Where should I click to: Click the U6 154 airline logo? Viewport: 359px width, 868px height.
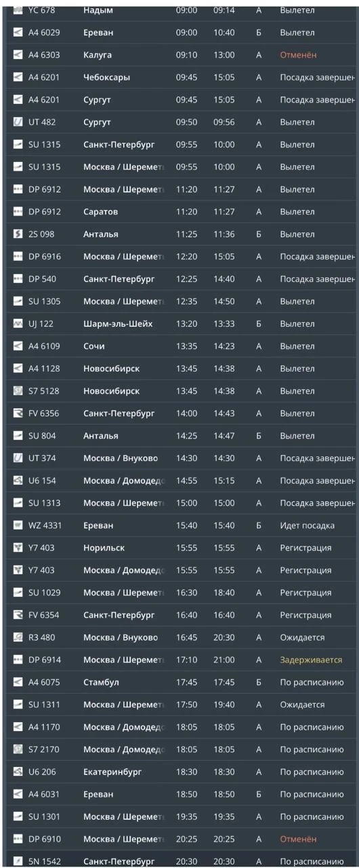tap(18, 480)
